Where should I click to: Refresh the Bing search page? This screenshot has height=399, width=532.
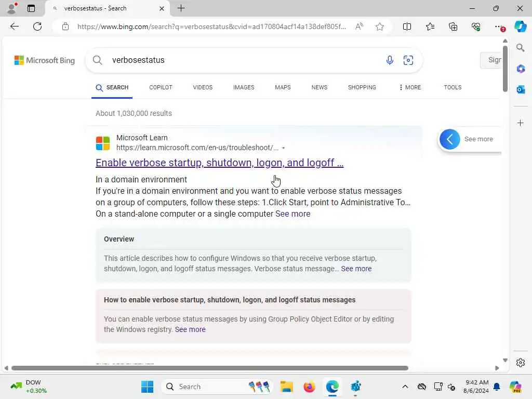[x=37, y=26]
